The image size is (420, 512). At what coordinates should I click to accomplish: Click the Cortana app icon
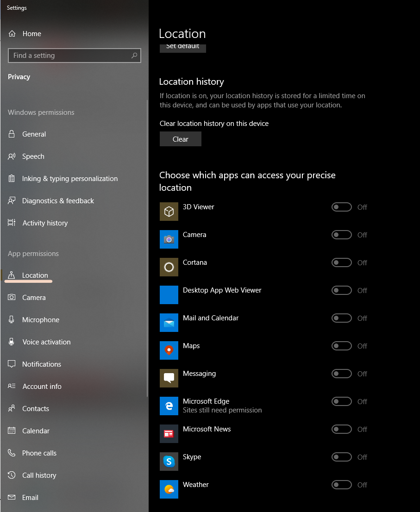(x=169, y=267)
